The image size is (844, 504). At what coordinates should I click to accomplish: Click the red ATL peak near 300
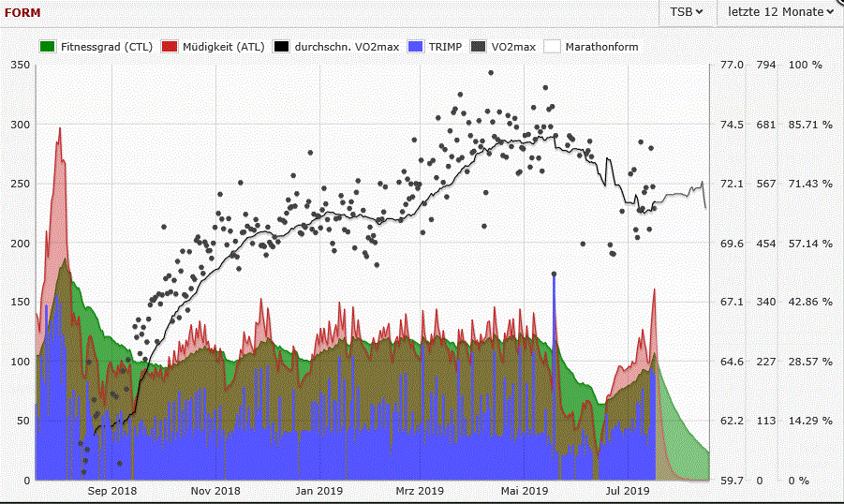pos(59,129)
